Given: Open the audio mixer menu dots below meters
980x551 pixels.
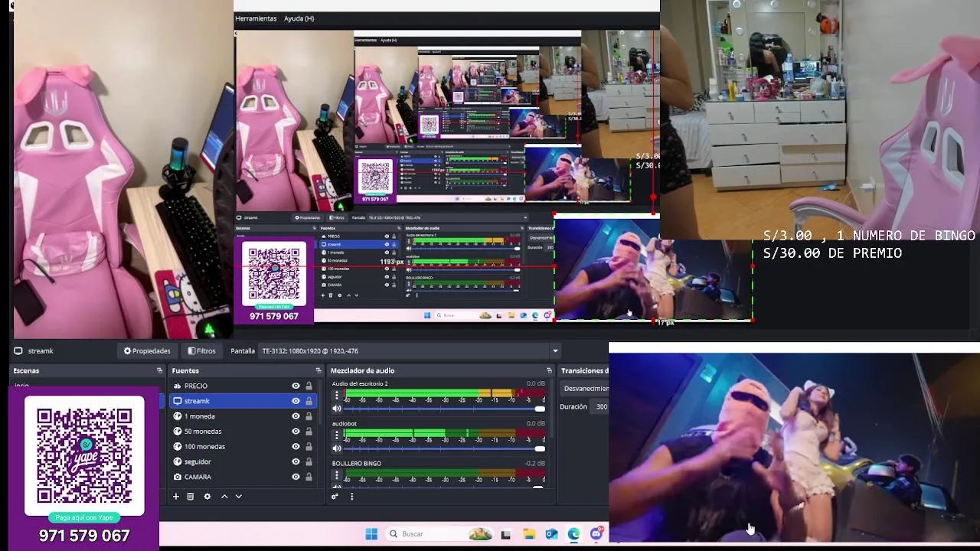Looking at the screenshot, I should pos(351,497).
